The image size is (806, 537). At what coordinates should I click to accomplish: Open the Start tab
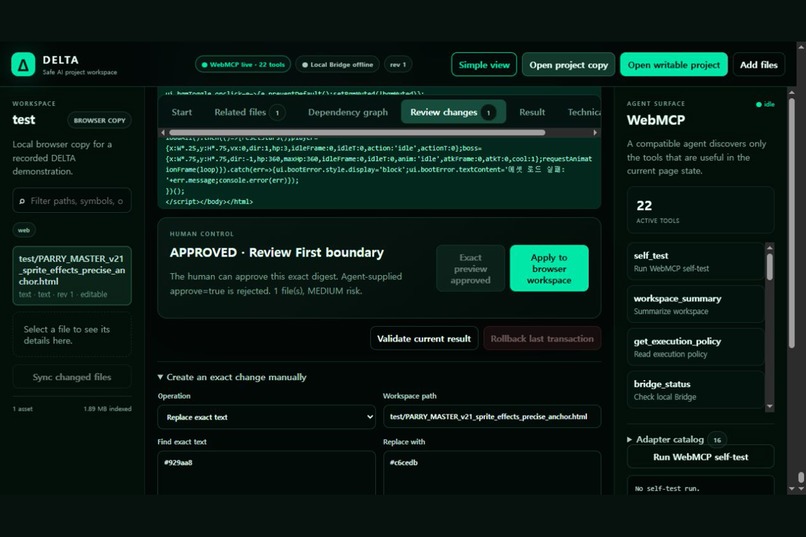click(x=181, y=112)
